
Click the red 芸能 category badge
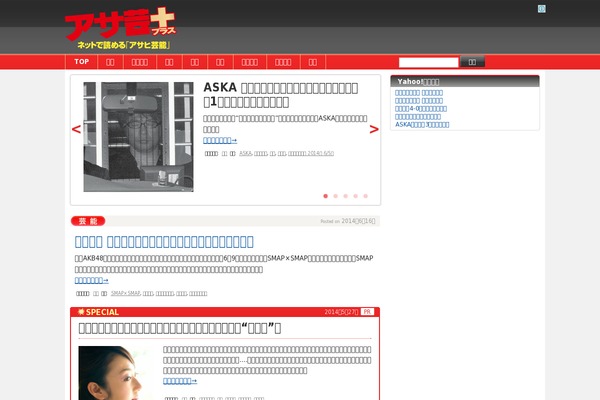[88, 221]
